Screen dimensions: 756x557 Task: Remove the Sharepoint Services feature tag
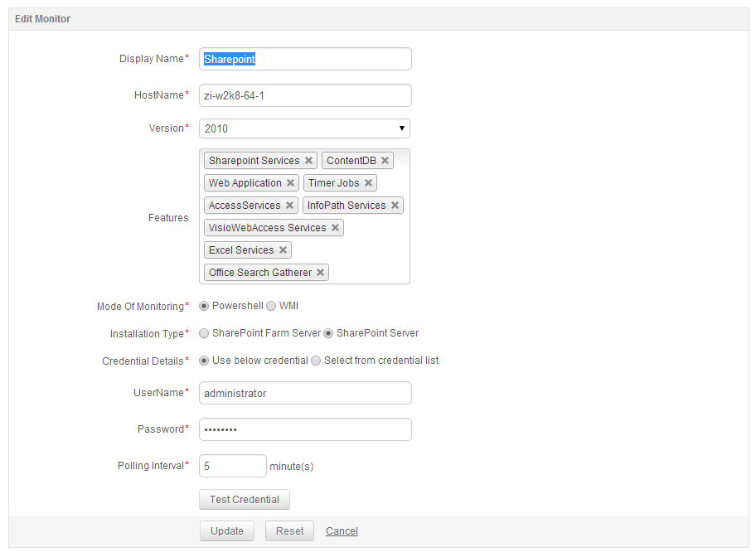(x=308, y=161)
